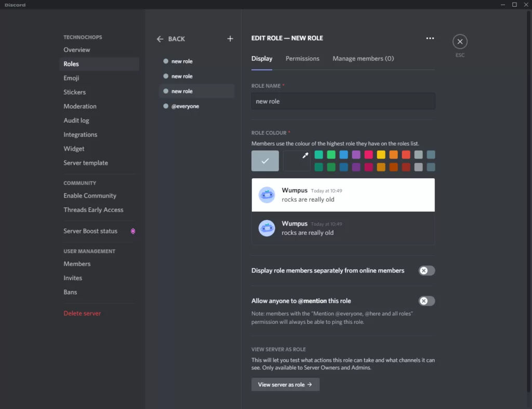The width and height of the screenshot is (532, 409).
Task: Open Integrations settings
Action: pyautogui.click(x=99, y=135)
